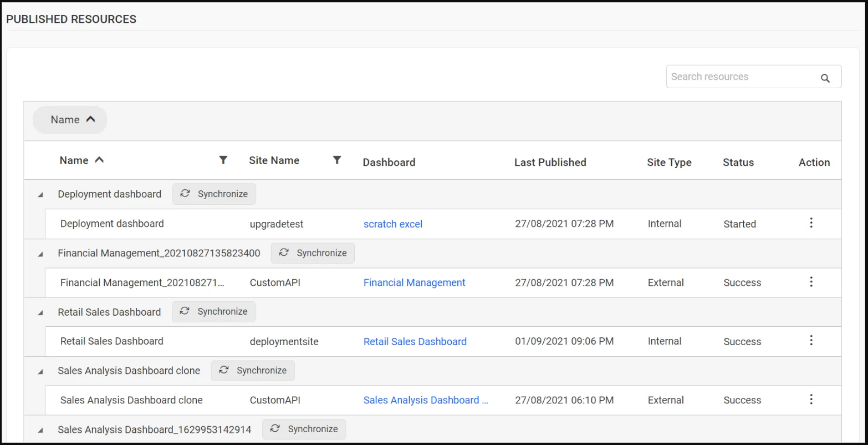The height and width of the screenshot is (445, 868).
Task: Click the Site Type column header
Action: (x=669, y=163)
